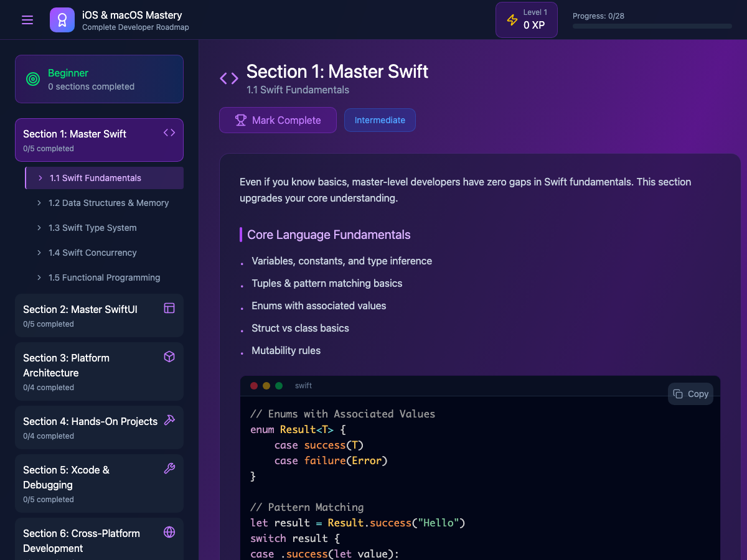The width and height of the screenshot is (747, 560).
Task: Click '0 sections completed' text
Action: point(91,86)
